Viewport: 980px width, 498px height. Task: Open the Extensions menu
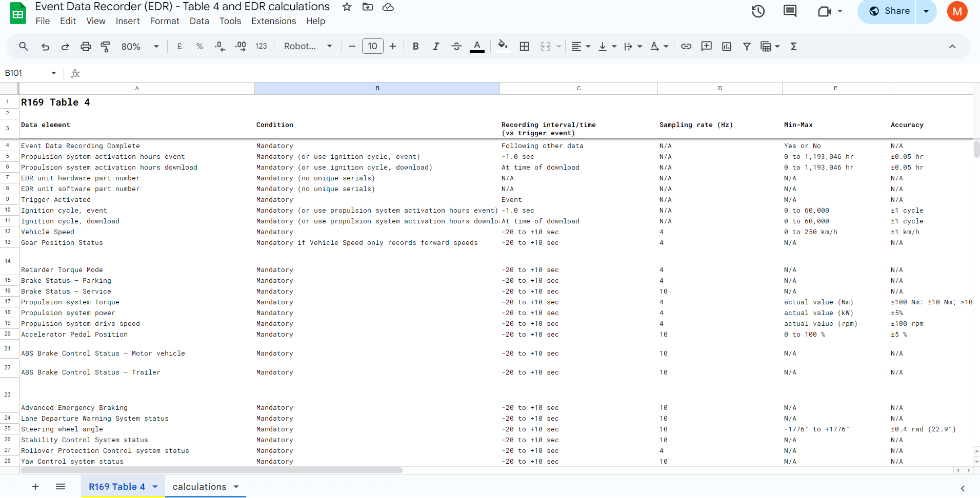273,21
